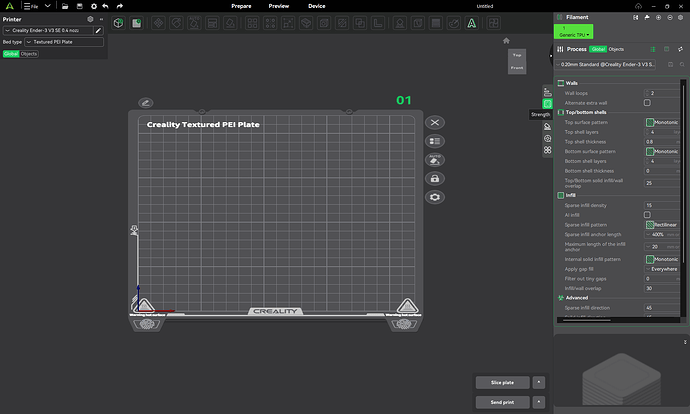Click the Slice plate button
Viewport: 690px width, 414px height.
pyautogui.click(x=503, y=382)
